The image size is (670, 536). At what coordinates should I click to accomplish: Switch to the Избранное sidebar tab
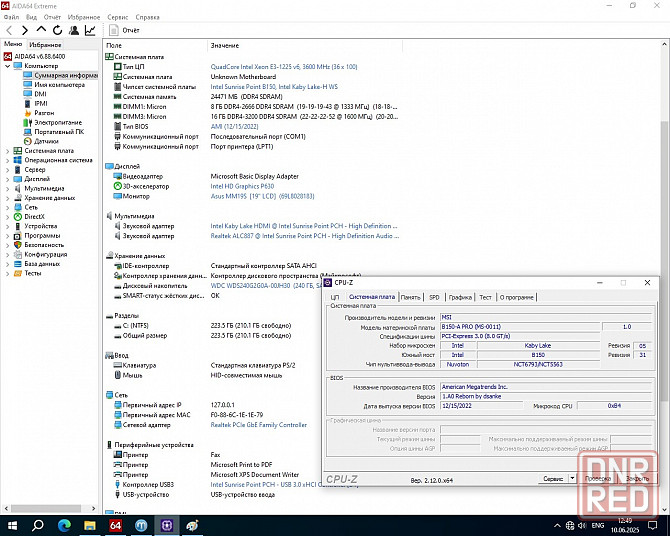click(45, 45)
